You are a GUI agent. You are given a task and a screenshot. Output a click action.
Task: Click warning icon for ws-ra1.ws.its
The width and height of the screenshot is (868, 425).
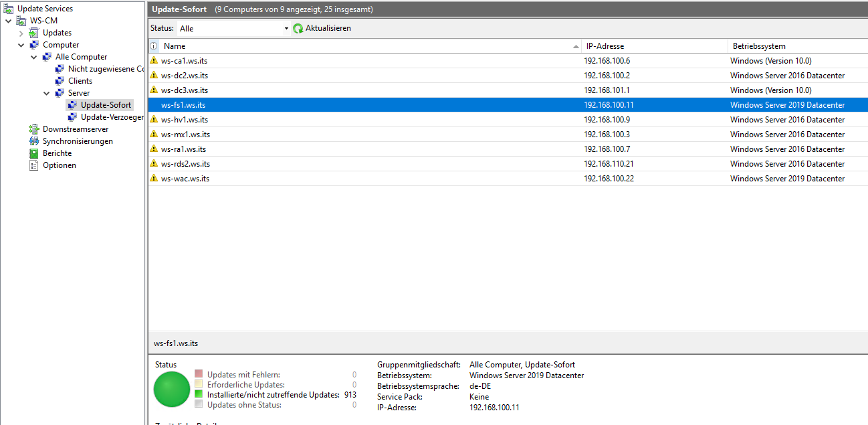coord(154,149)
